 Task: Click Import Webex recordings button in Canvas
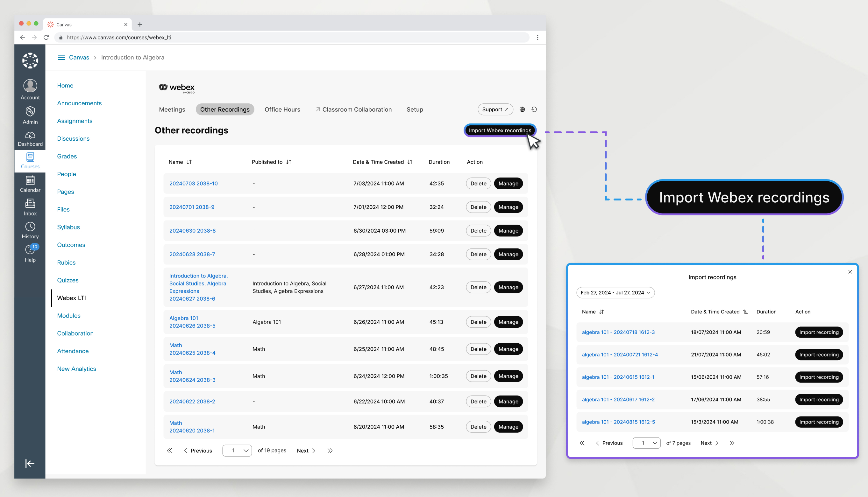[500, 130]
